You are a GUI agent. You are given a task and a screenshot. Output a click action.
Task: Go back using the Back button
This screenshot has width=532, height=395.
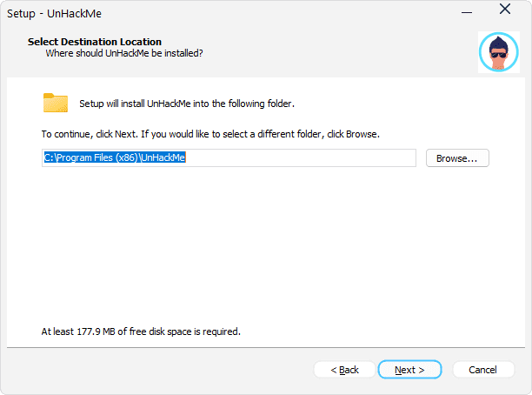pyautogui.click(x=344, y=370)
